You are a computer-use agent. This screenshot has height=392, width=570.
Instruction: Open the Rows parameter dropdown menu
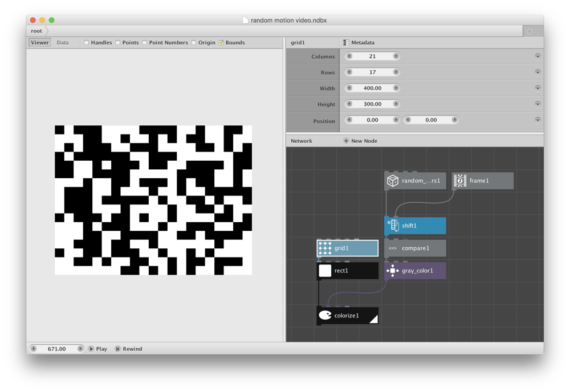point(538,72)
